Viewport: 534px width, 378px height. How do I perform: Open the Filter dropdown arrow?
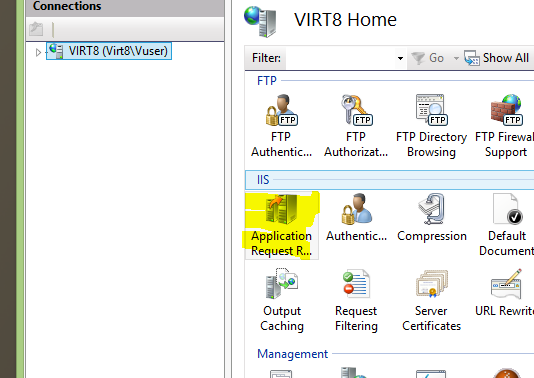coord(400,58)
